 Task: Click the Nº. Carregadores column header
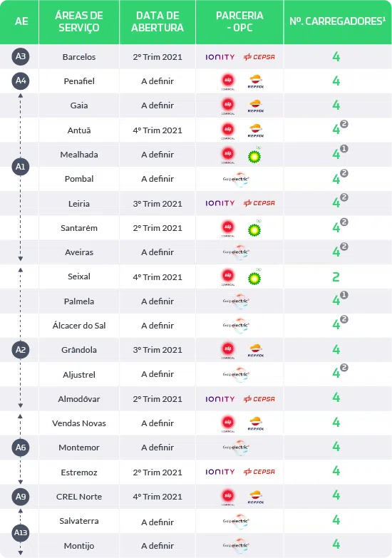(x=337, y=21)
